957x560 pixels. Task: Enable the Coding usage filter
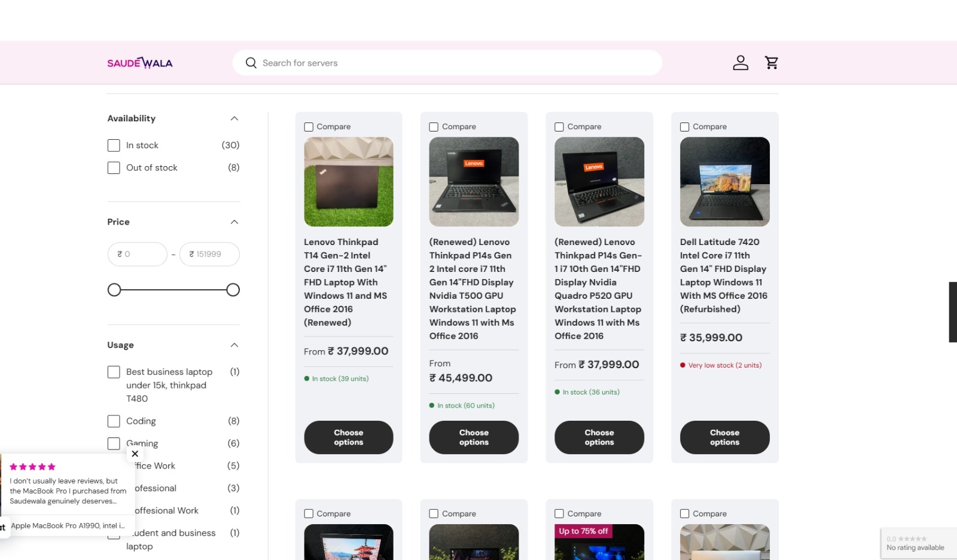[x=114, y=421]
